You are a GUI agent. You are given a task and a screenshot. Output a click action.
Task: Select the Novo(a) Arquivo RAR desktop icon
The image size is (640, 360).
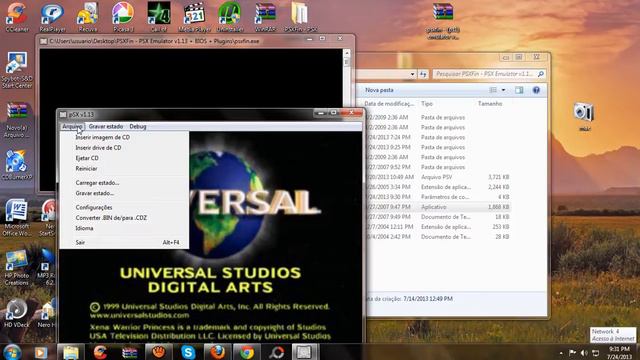pyautogui.click(x=17, y=120)
